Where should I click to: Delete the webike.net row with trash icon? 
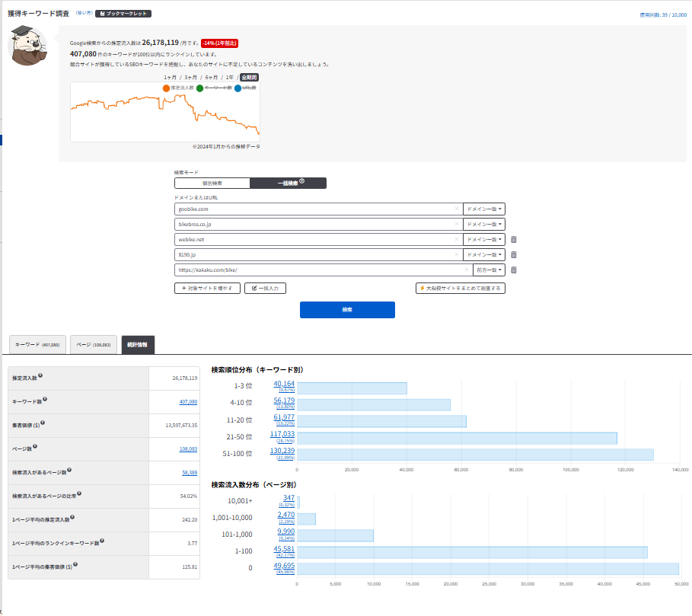point(514,239)
